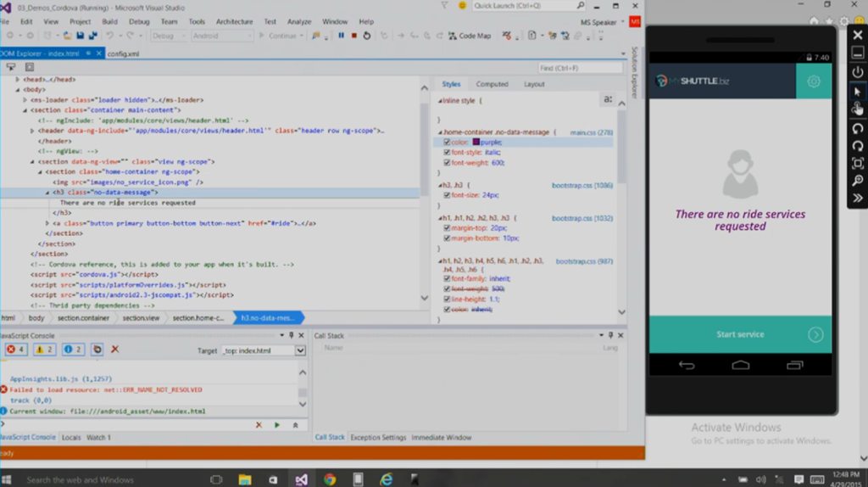Expand the header data-ng-include node
868x487 pixels.
coord(32,131)
